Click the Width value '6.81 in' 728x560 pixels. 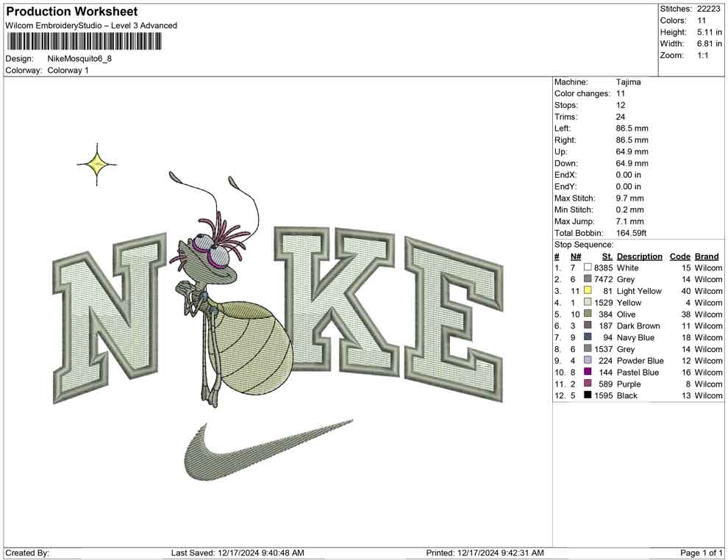point(710,43)
